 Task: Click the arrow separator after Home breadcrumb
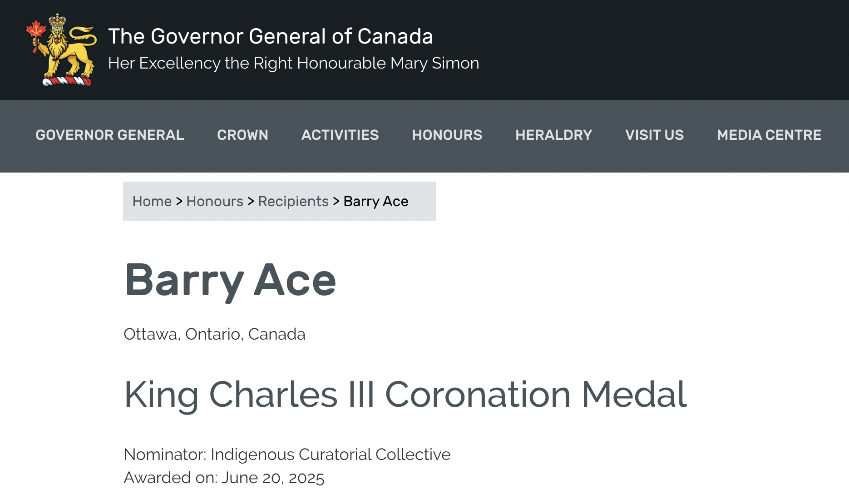click(179, 201)
